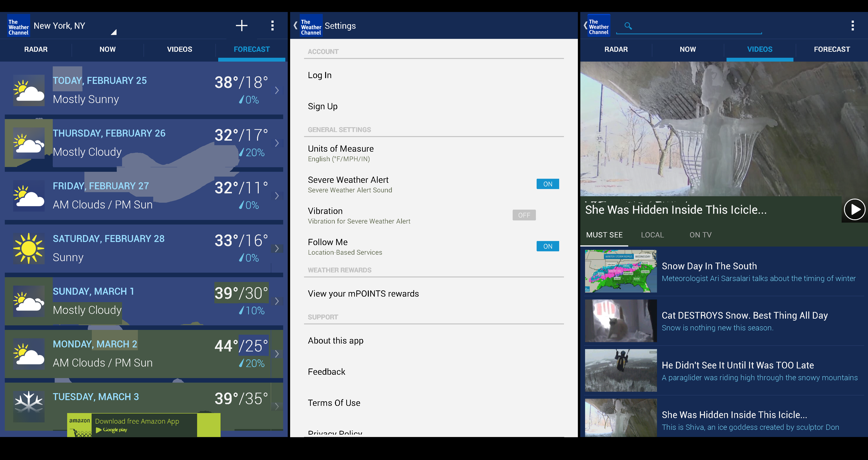Switch to RADAR tab in videos screen
The height and width of the screenshot is (460, 868).
pyautogui.click(x=616, y=50)
